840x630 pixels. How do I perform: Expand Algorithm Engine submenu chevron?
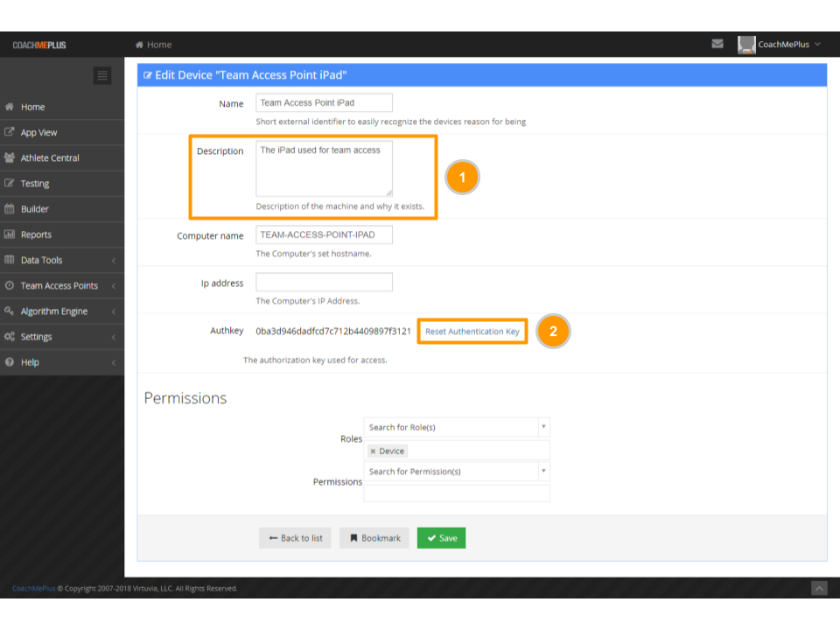(x=114, y=311)
